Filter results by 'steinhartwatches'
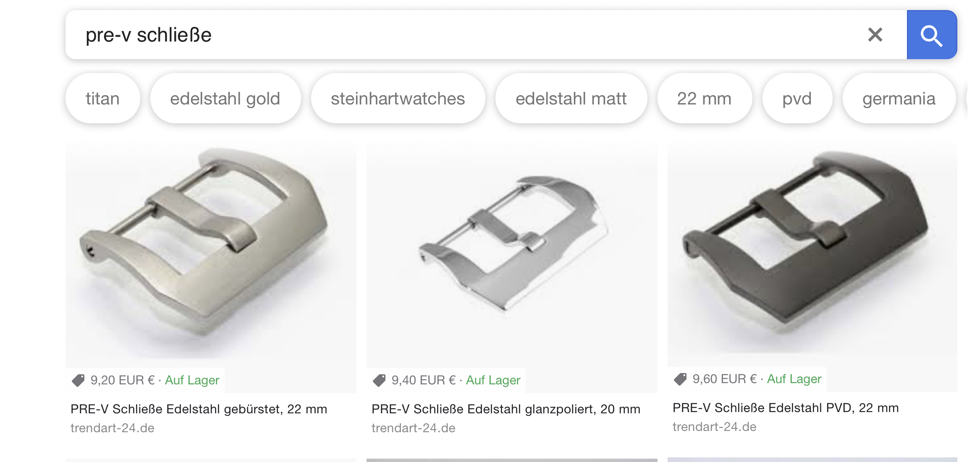The height and width of the screenshot is (462, 980). point(398,99)
